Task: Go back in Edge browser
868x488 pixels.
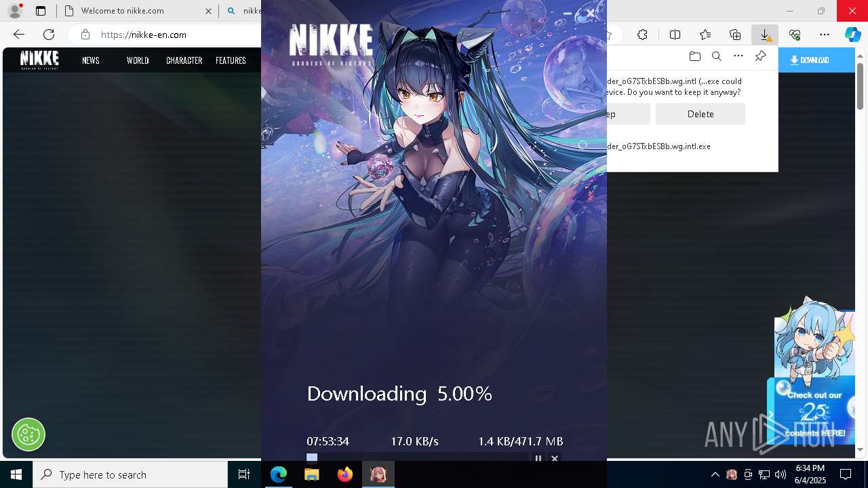Action: click(19, 35)
